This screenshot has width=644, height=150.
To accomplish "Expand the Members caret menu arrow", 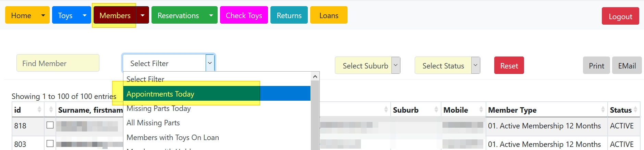I will [143, 15].
